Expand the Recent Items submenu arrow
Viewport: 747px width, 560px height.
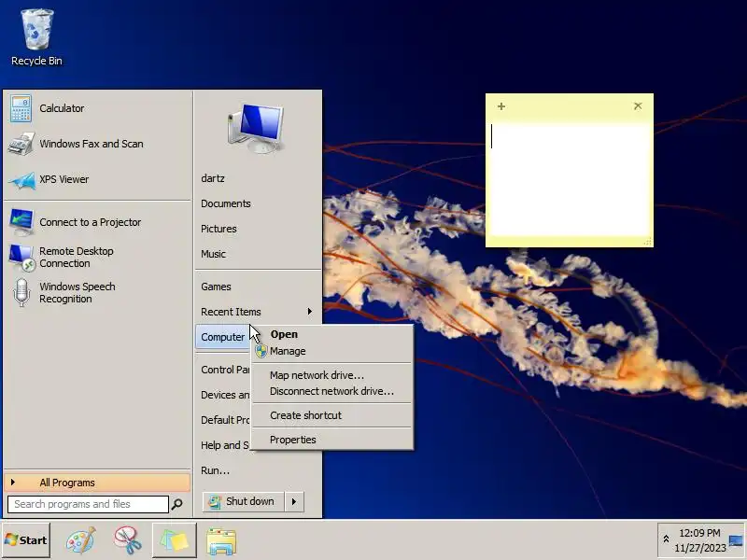[310, 312]
